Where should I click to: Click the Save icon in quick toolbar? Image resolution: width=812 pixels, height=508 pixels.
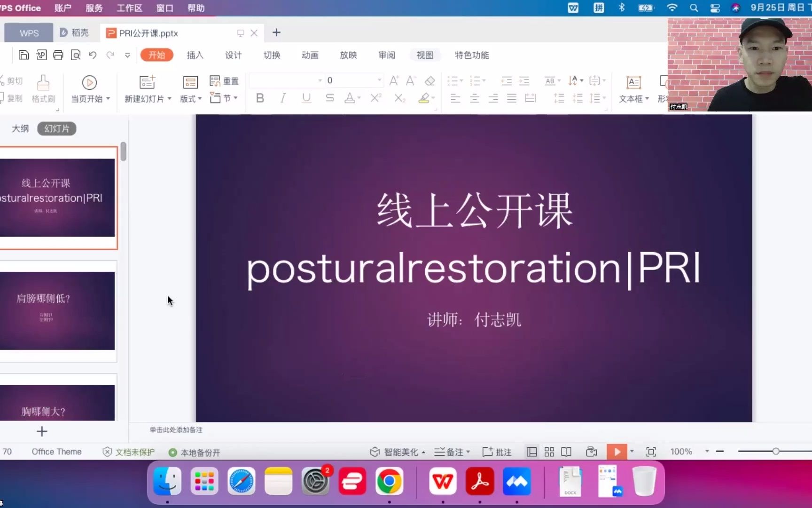click(23, 55)
